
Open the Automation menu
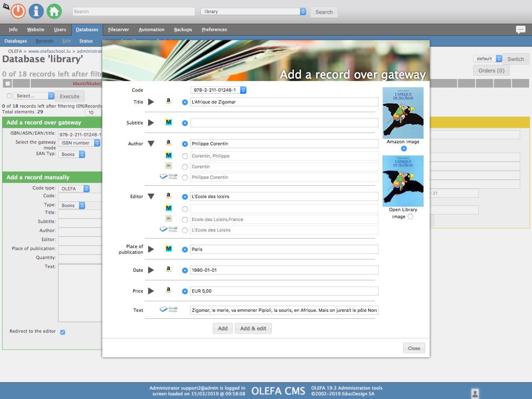pos(151,30)
